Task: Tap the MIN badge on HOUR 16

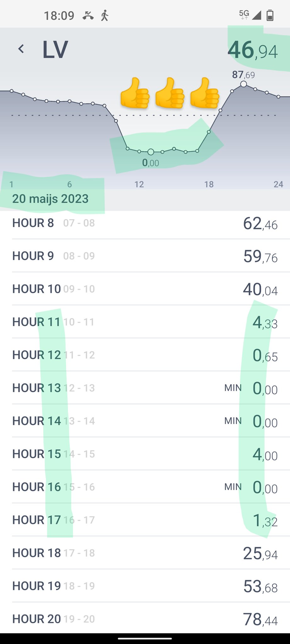Action: [x=233, y=487]
